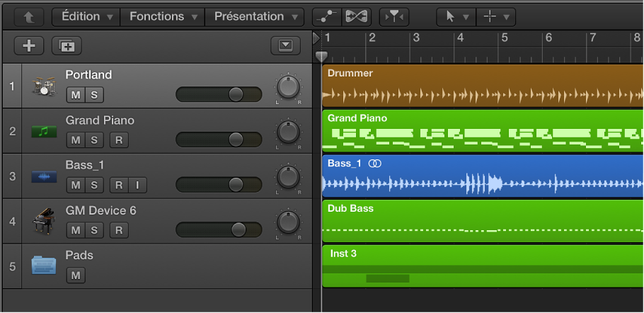Click the duplicate track button
This screenshot has width=644, height=313.
pos(67,46)
